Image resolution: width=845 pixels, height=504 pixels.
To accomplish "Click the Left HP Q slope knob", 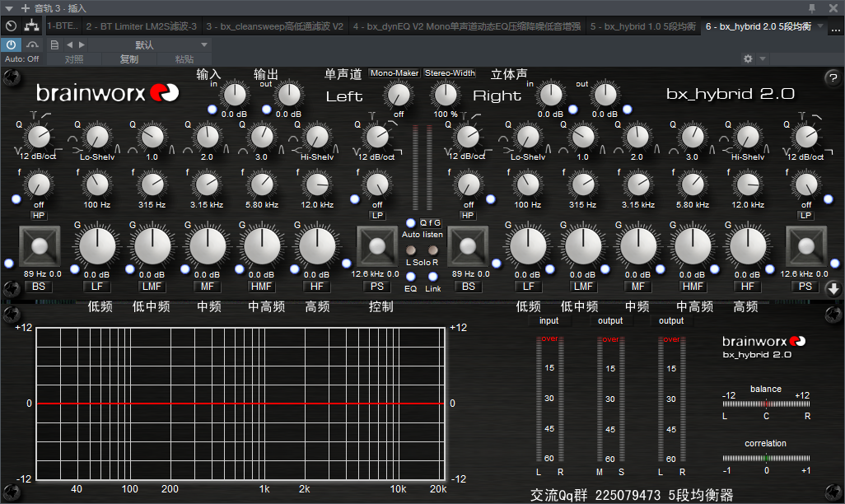I will click(39, 137).
